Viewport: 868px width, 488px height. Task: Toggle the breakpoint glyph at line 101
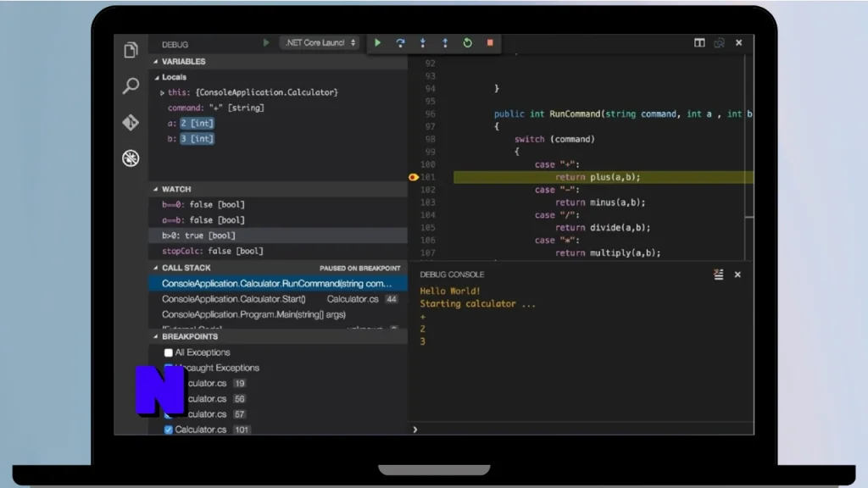coord(413,177)
